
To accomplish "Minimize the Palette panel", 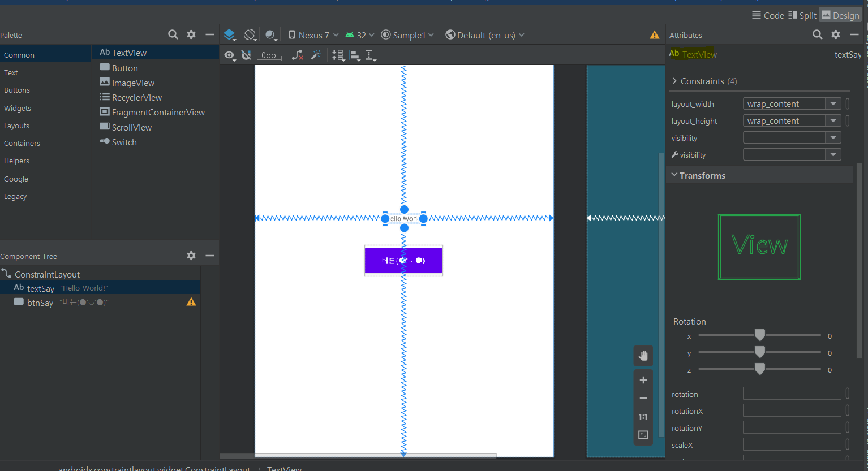I will pos(210,34).
